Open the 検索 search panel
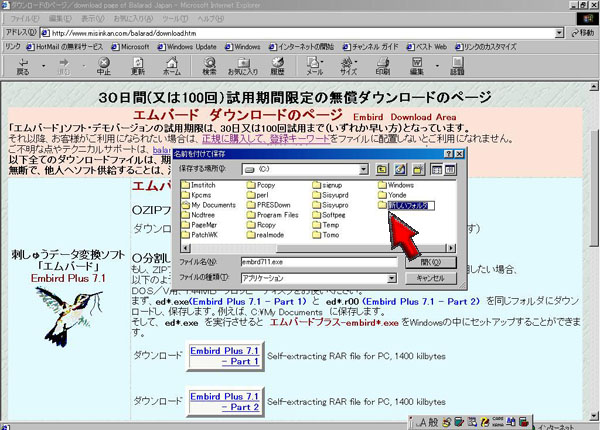The width and height of the screenshot is (600, 430). click(x=209, y=66)
